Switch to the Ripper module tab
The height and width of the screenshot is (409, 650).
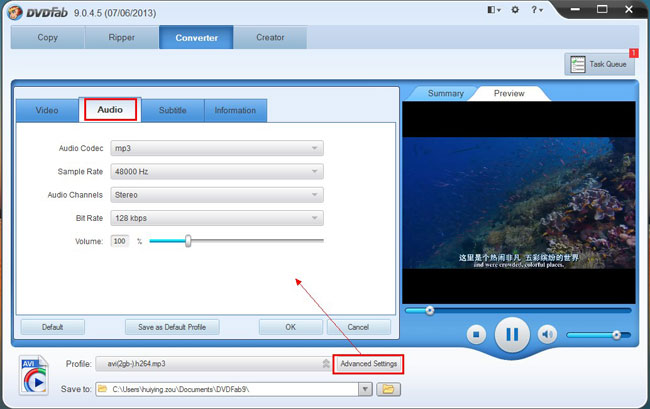[x=122, y=37]
